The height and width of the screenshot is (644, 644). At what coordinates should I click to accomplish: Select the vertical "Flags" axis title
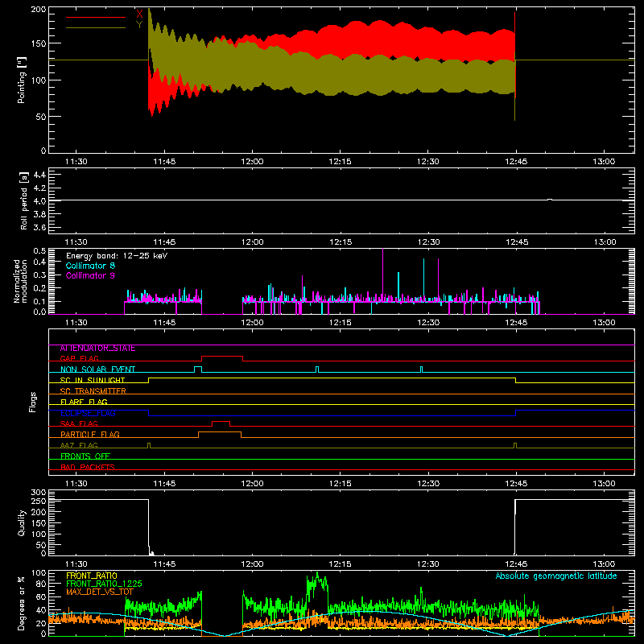[x=32, y=402]
